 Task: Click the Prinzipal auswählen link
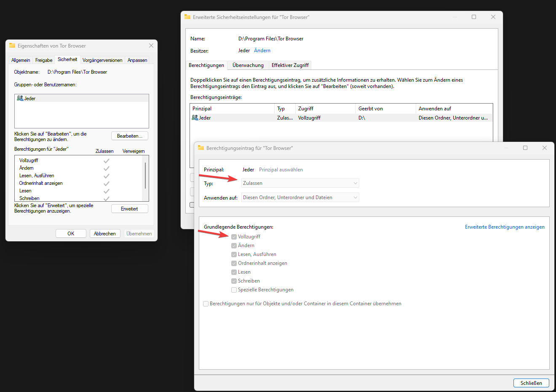point(281,170)
